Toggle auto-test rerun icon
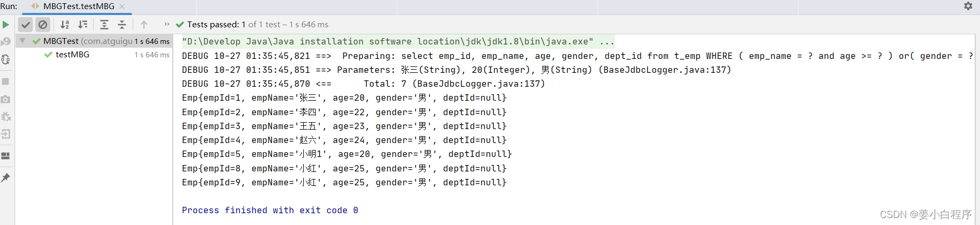This screenshot has height=225, width=980. tap(6, 59)
